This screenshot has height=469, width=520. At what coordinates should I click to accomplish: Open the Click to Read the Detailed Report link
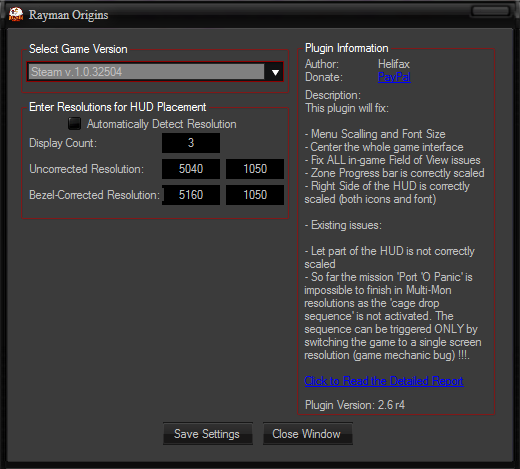tap(384, 381)
